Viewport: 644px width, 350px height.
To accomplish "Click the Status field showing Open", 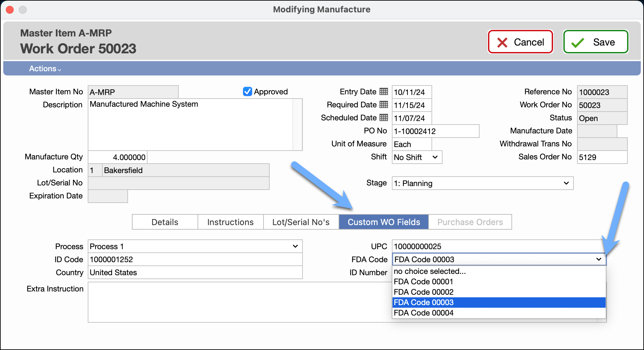I will pos(602,118).
